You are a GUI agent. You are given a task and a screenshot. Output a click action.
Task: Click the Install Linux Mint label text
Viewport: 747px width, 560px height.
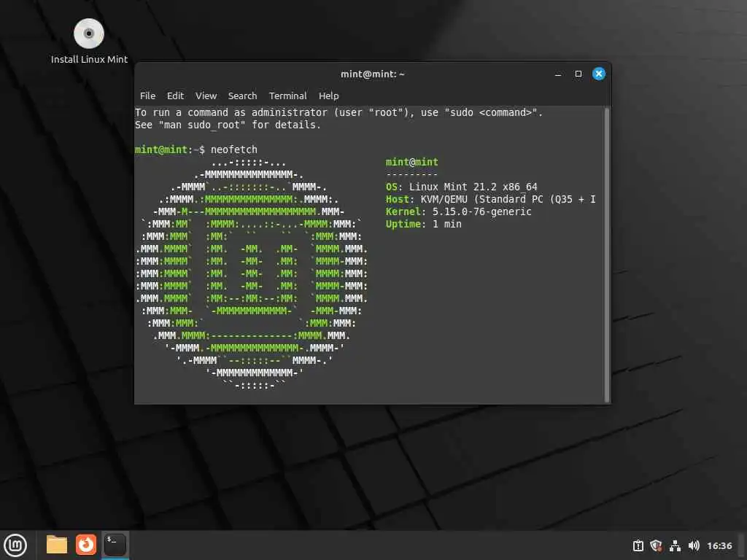(x=89, y=60)
